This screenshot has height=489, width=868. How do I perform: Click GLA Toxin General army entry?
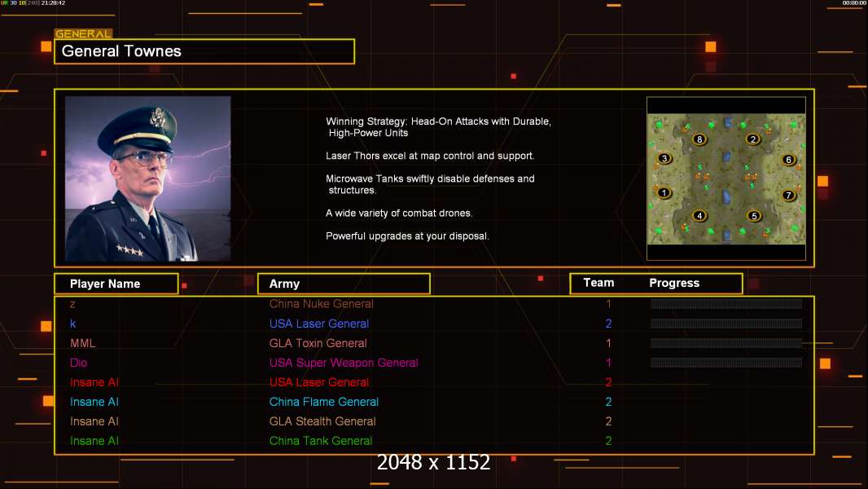tap(318, 343)
